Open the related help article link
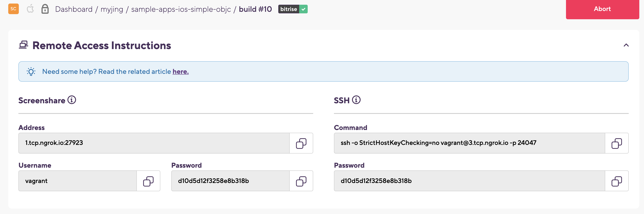 coord(181,72)
